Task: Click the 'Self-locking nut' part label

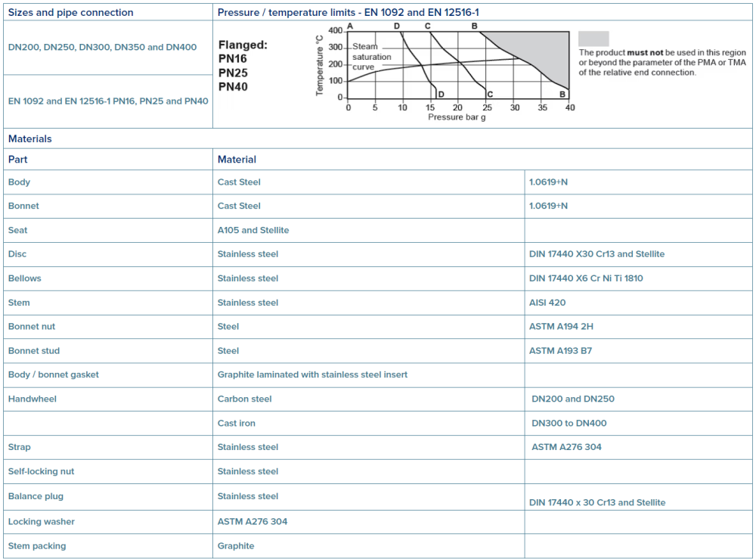Action: [41, 472]
